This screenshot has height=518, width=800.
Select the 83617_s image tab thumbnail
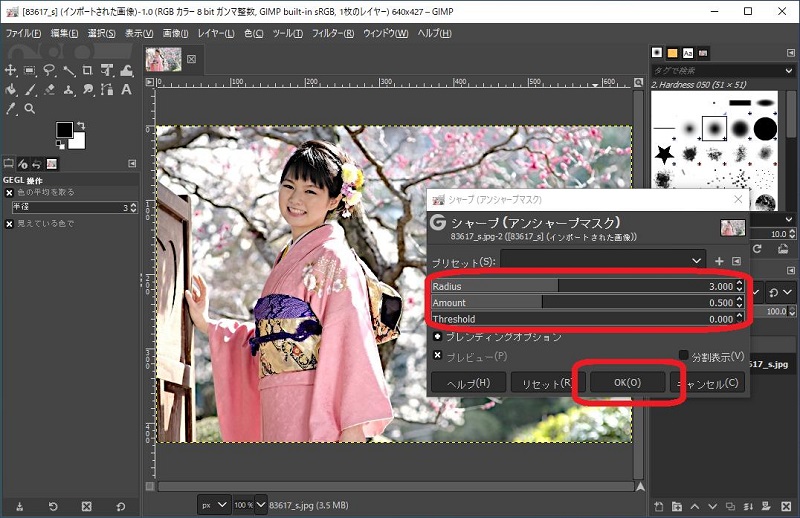coord(163,59)
